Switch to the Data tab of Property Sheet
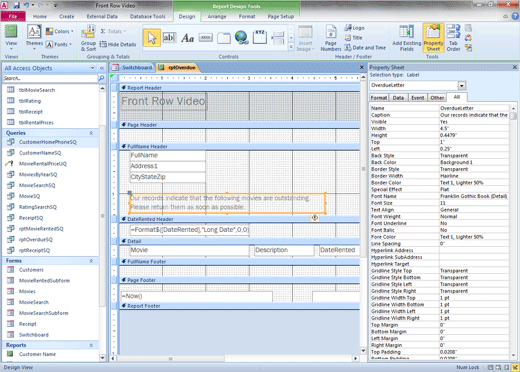Image resolution: width=520 pixels, height=372 pixels. pos(398,98)
